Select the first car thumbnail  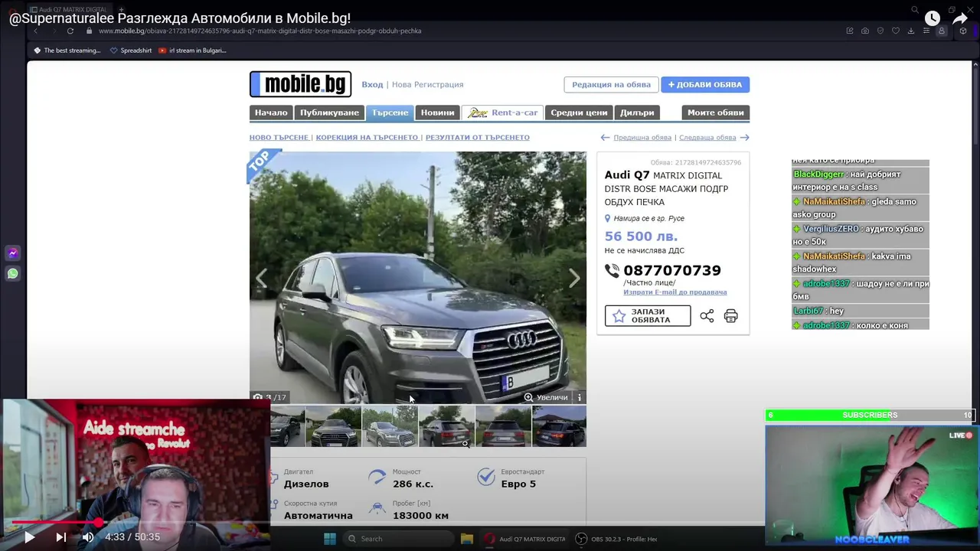[287, 426]
